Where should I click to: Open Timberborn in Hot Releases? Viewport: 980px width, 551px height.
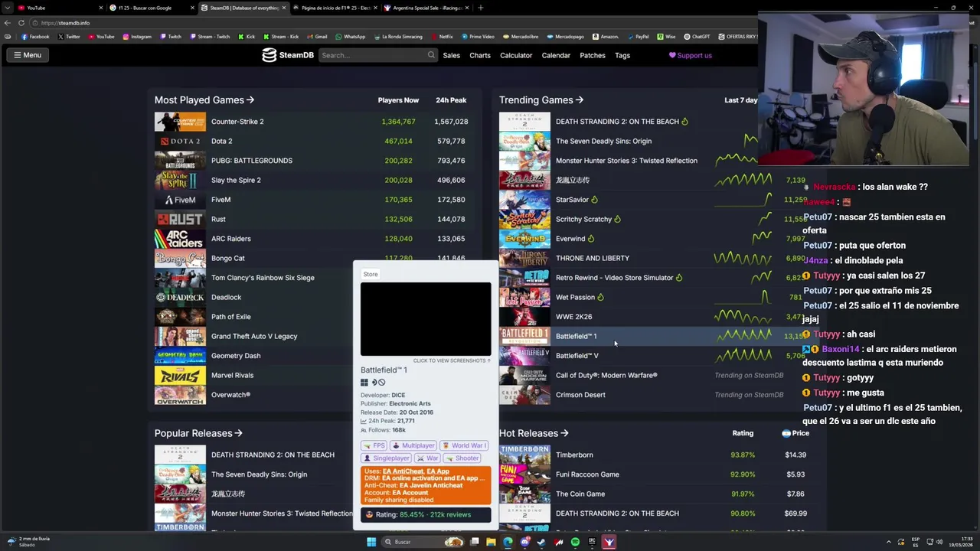click(574, 455)
